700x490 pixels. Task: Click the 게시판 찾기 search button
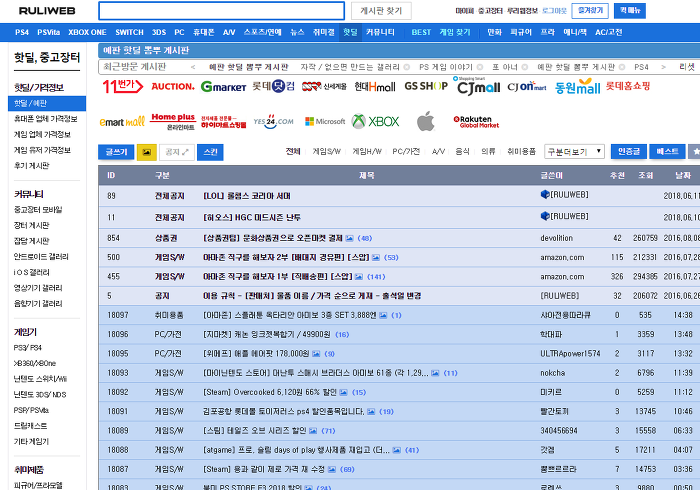[x=381, y=11]
